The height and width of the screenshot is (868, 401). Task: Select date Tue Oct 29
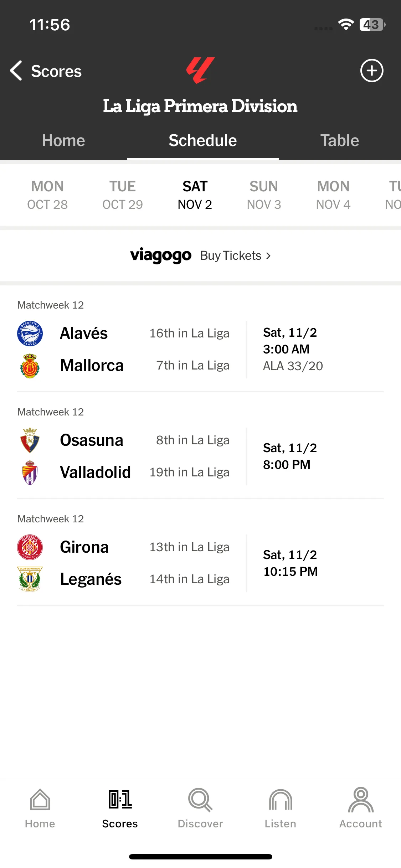tap(123, 195)
